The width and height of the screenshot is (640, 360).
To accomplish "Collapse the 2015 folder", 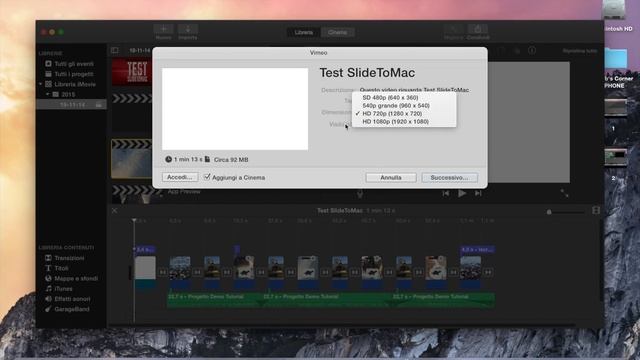I will 48,94.
